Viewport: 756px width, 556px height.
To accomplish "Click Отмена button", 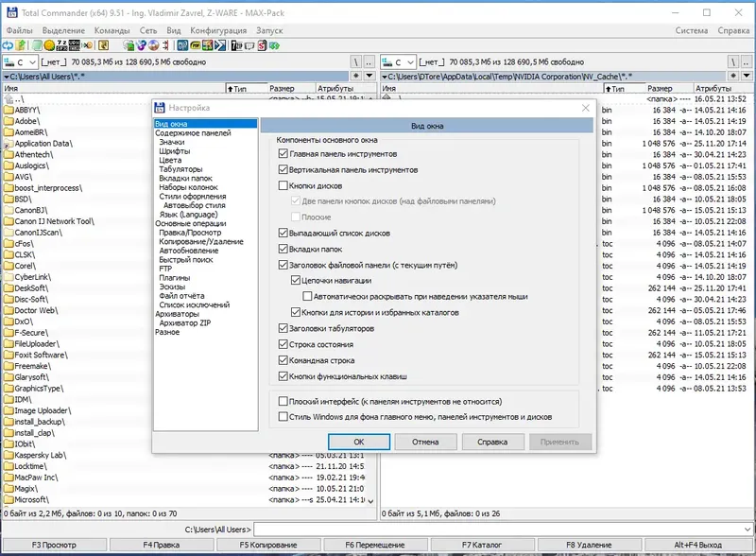I will coord(425,442).
